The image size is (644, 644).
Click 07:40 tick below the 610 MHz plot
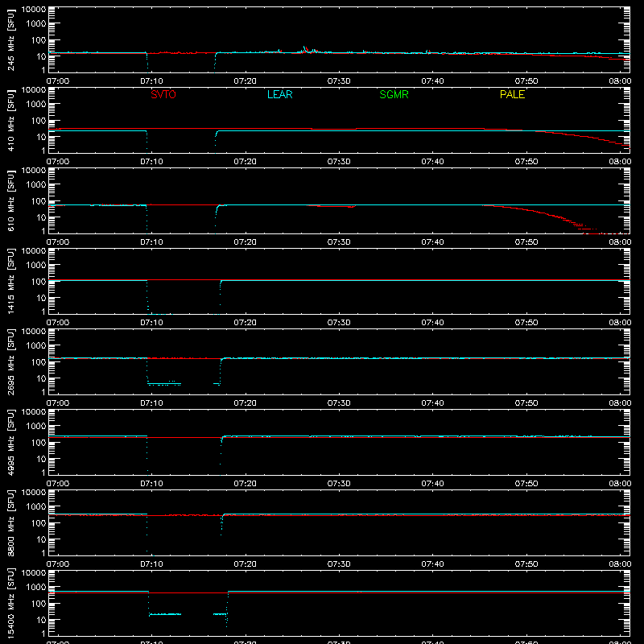432,242
